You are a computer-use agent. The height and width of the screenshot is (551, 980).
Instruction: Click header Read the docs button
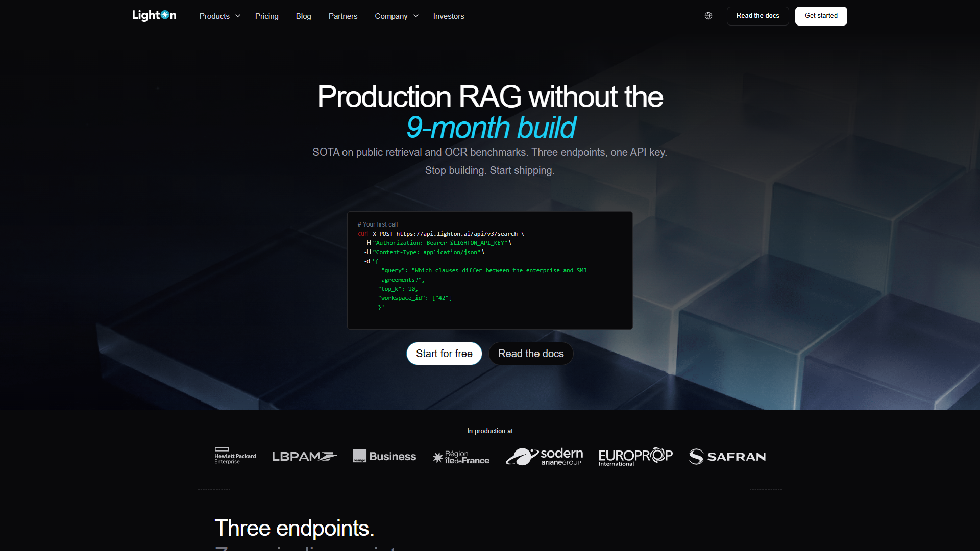pos(757,16)
